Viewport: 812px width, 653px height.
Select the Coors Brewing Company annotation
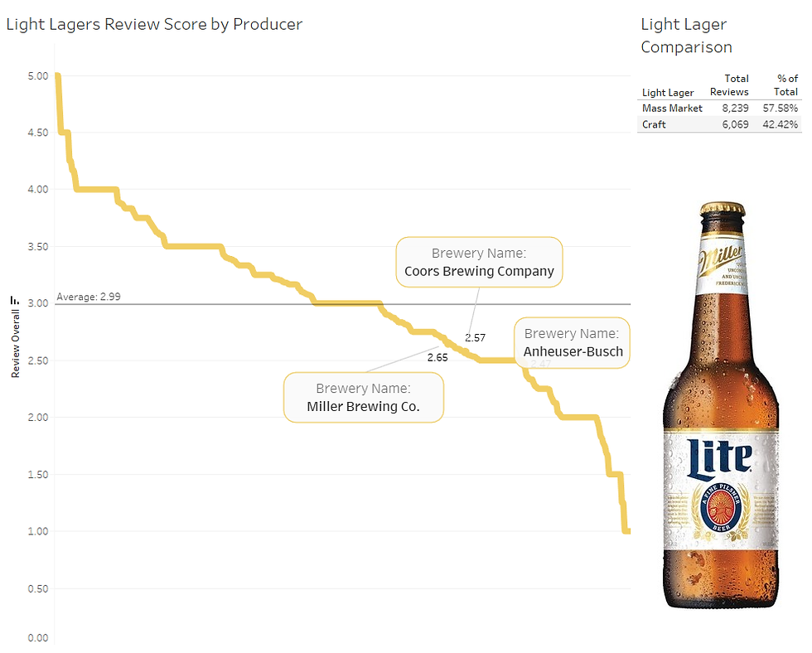click(x=479, y=262)
